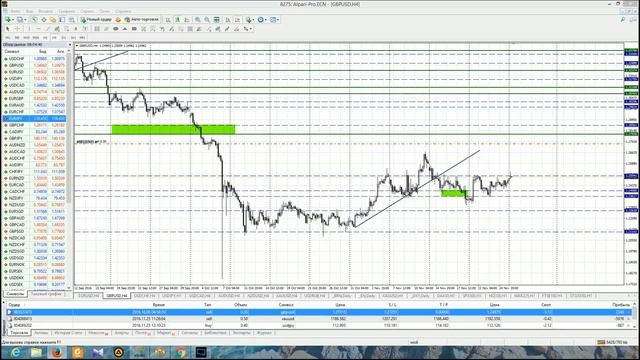Open the Журнал terminal tab
Image resolution: width=640 pixels, height=360 pixels.
[x=264, y=333]
